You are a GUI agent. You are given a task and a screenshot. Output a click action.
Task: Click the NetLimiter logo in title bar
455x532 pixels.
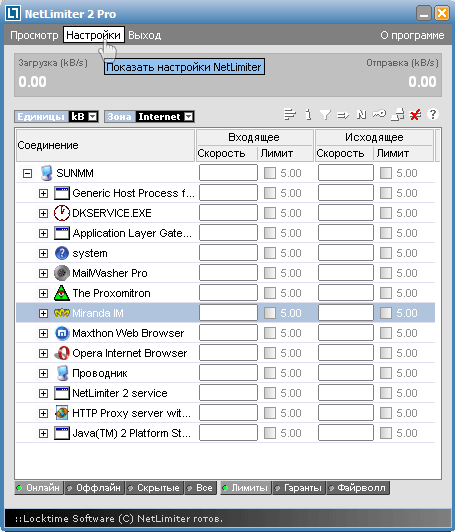13,14
